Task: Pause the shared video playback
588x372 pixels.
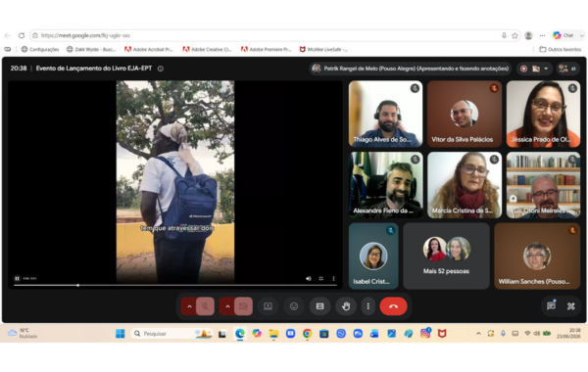Action: pos(17,278)
